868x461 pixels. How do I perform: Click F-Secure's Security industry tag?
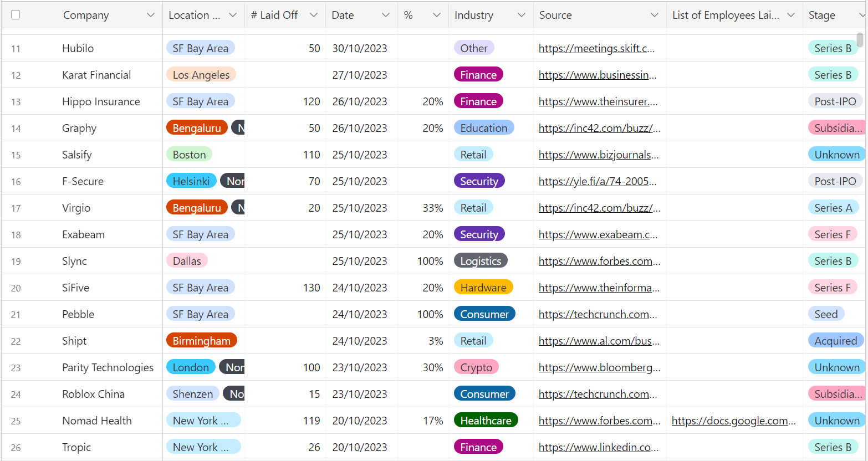tap(479, 181)
